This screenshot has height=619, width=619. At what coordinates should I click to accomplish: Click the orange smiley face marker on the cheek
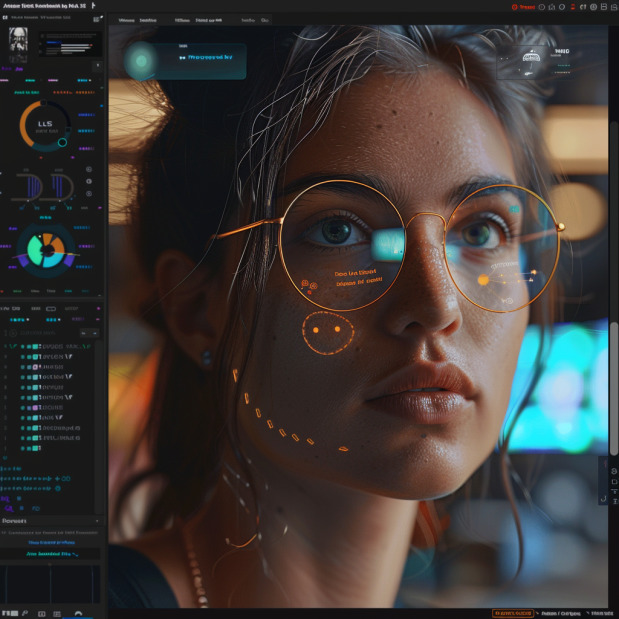328,331
